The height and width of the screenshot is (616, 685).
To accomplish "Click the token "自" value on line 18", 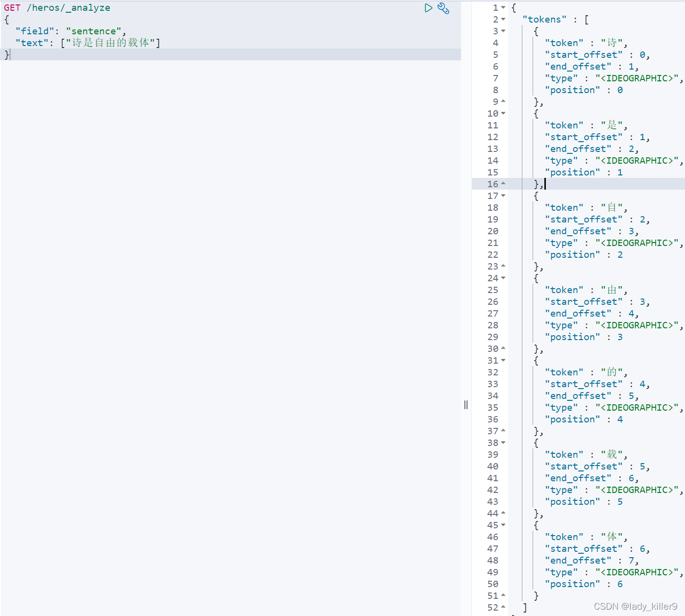I will [x=612, y=207].
